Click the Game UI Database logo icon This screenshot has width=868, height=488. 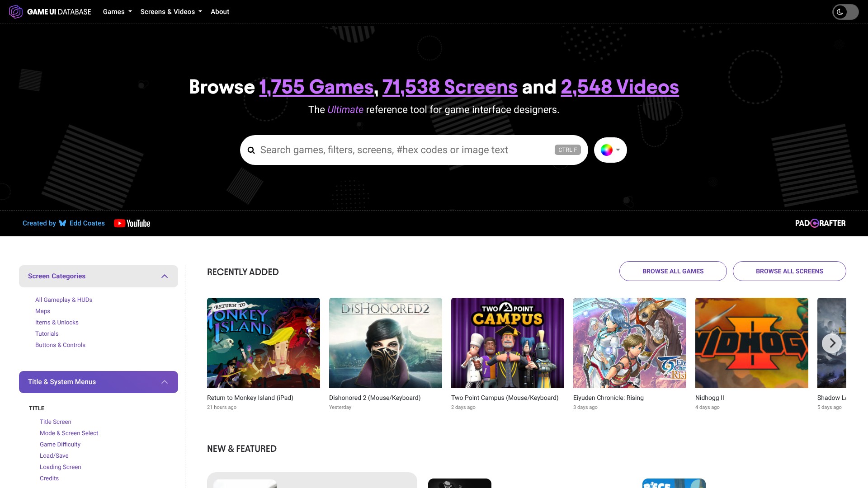click(16, 12)
